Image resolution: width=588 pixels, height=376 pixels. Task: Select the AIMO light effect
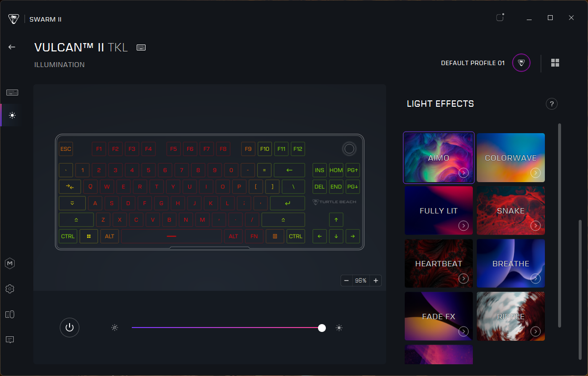(439, 158)
